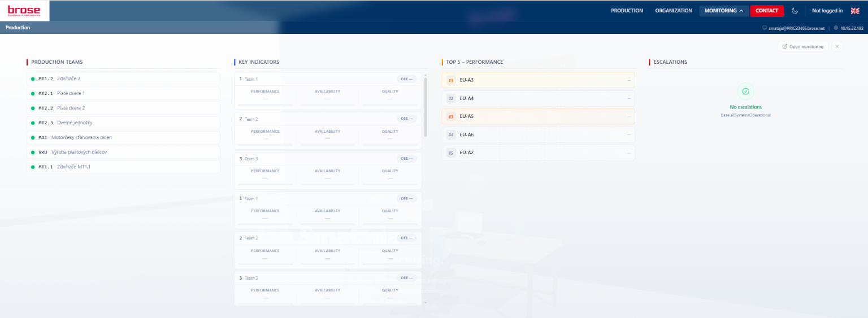Select team MT2.1 Piate dvere 1
Viewport: 868px width, 318px height.
click(123, 93)
